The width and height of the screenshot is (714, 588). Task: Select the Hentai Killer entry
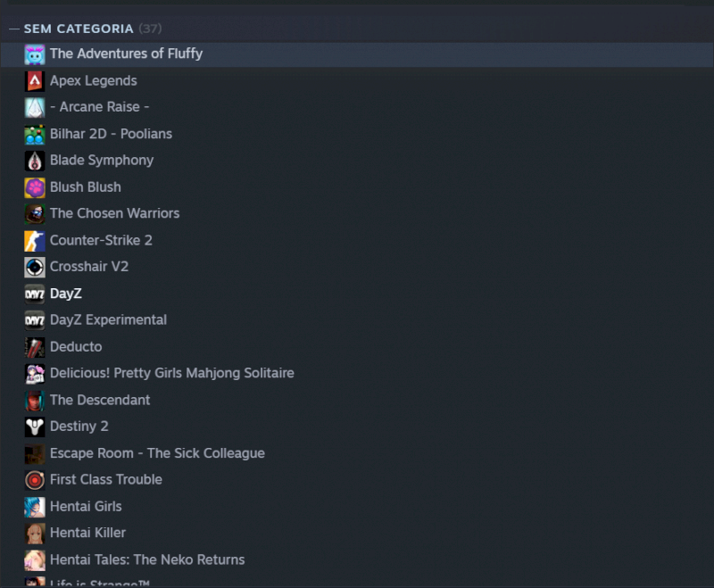click(x=87, y=533)
